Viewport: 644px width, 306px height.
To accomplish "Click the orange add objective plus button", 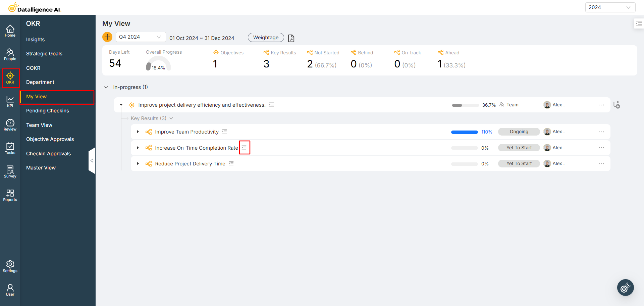I will click(x=107, y=37).
